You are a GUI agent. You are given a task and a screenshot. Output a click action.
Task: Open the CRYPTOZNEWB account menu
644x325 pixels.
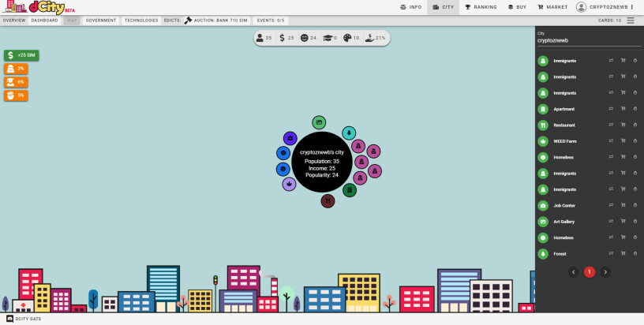pos(602,7)
